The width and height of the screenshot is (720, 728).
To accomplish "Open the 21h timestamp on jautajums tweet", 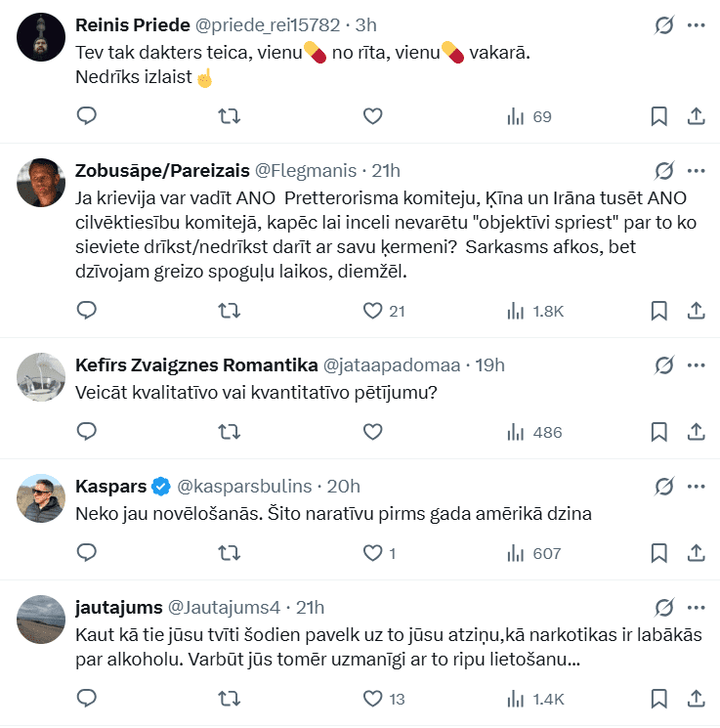I will click(309, 607).
